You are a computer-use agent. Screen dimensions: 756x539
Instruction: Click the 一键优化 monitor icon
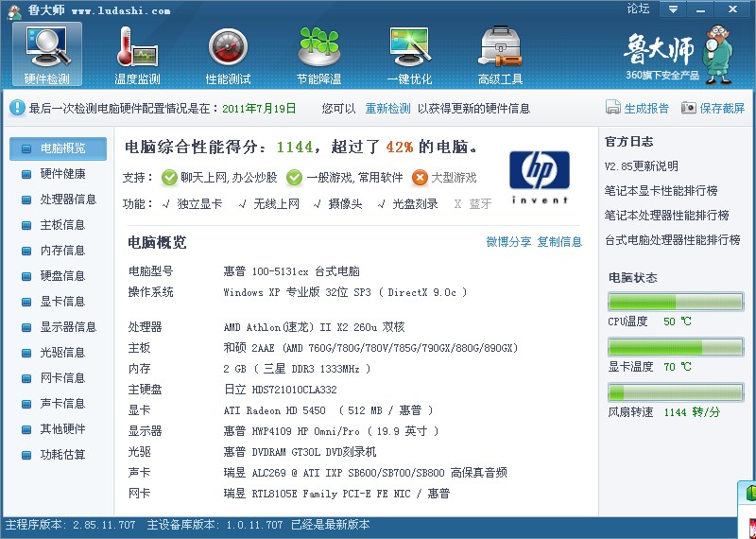409,47
